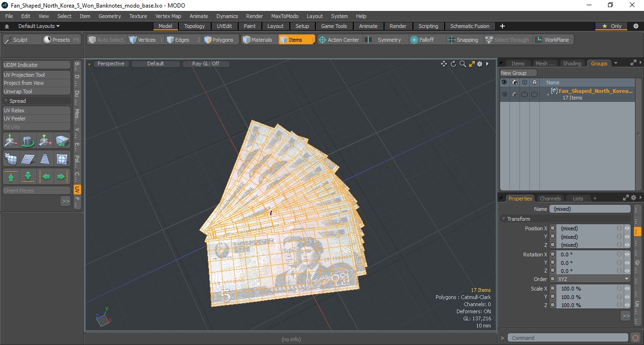The width and height of the screenshot is (644, 345).
Task: Open the Geometry menu
Action: [109, 16]
